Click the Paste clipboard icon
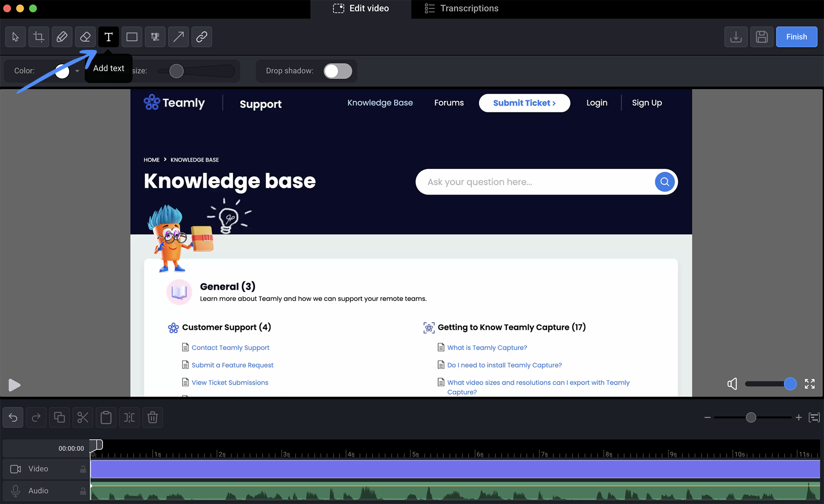The width and height of the screenshot is (824, 504). (x=106, y=418)
